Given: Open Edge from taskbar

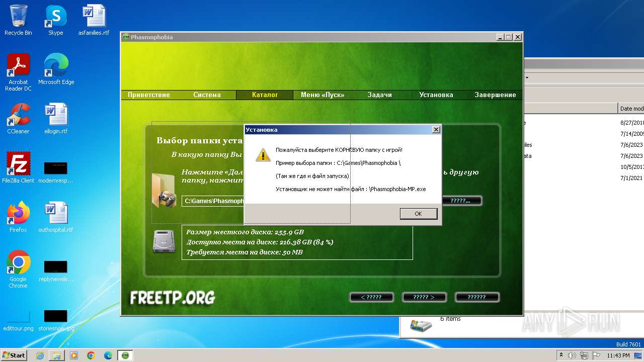Looking at the screenshot, I should [x=108, y=355].
